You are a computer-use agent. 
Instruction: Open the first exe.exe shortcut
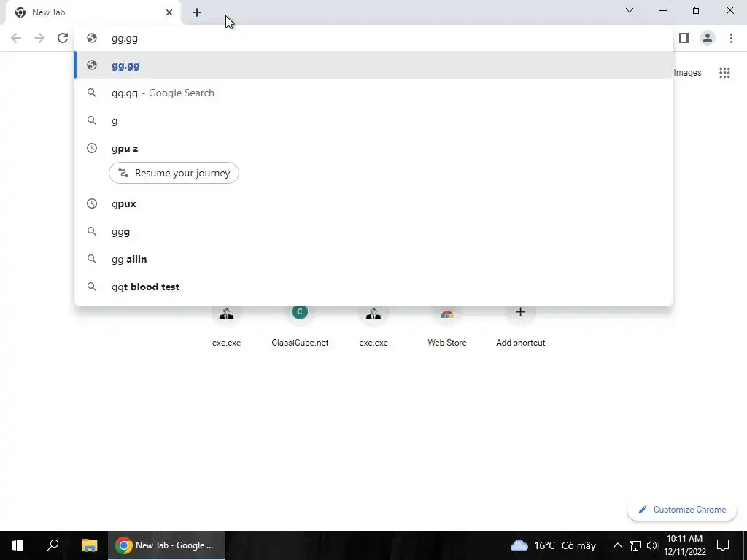tap(226, 326)
